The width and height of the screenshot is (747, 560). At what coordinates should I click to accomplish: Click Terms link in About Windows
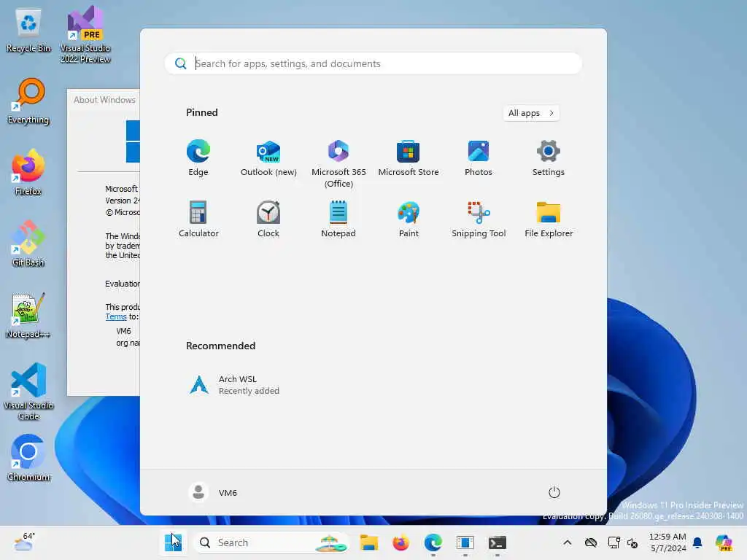pos(116,316)
